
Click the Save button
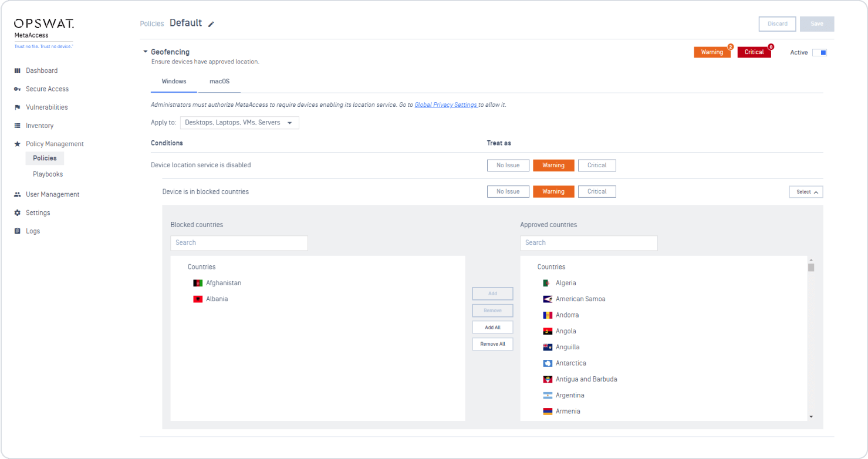click(x=817, y=24)
